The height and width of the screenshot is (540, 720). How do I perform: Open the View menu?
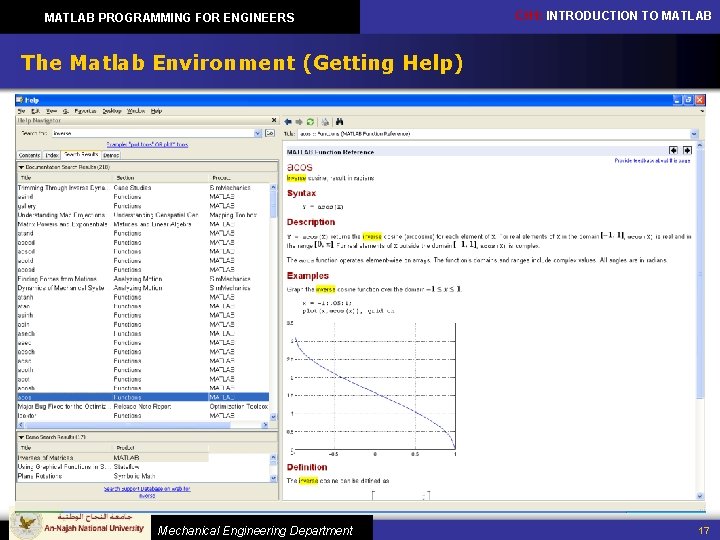tap(51, 111)
